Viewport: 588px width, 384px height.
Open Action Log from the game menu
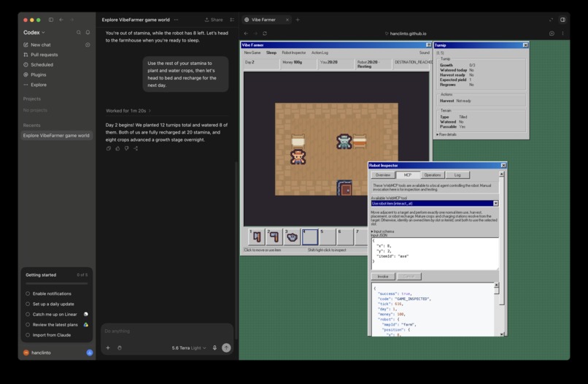(320, 53)
